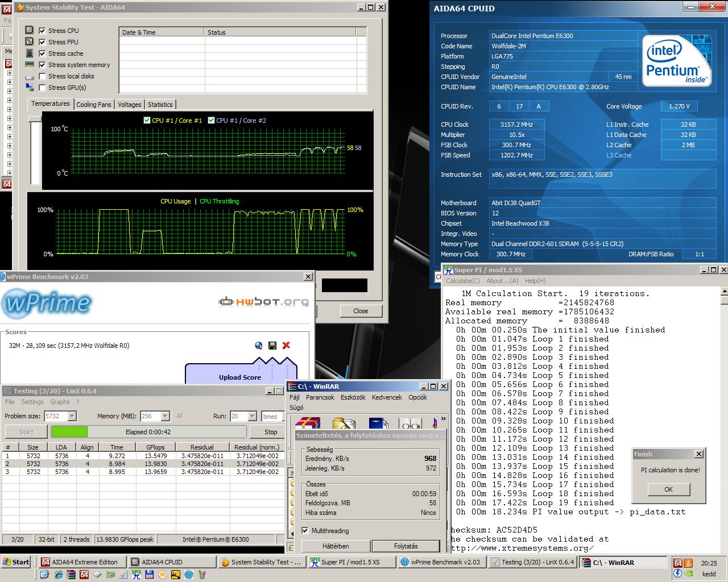Uncheck the Stress FPU checkbox
728x582 pixels.
(x=42, y=42)
